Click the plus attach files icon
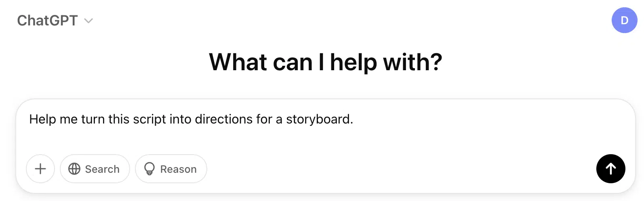 click(x=40, y=169)
